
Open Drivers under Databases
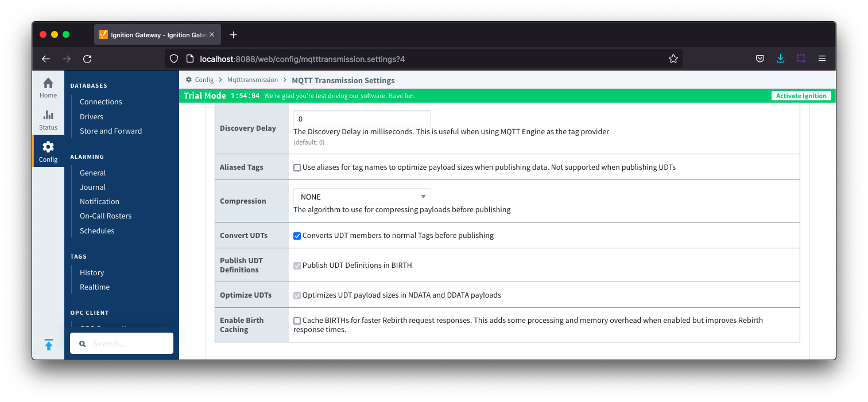coord(92,116)
